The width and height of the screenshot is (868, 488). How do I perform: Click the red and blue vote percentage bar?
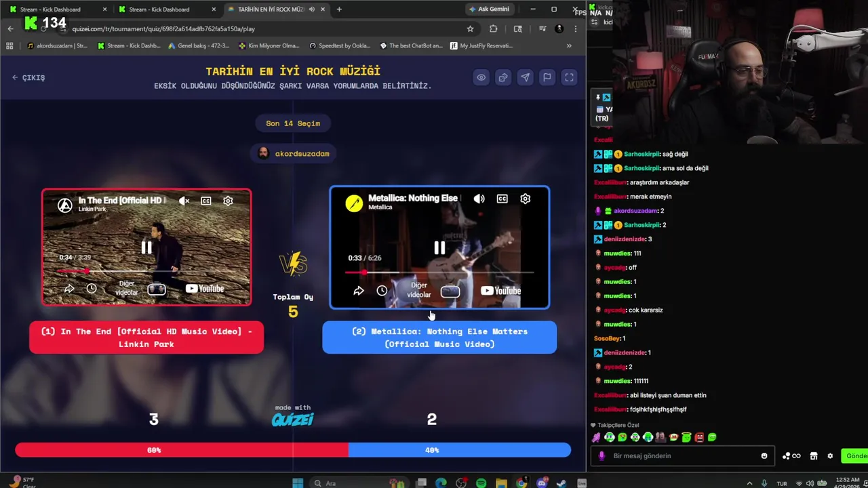293,450
